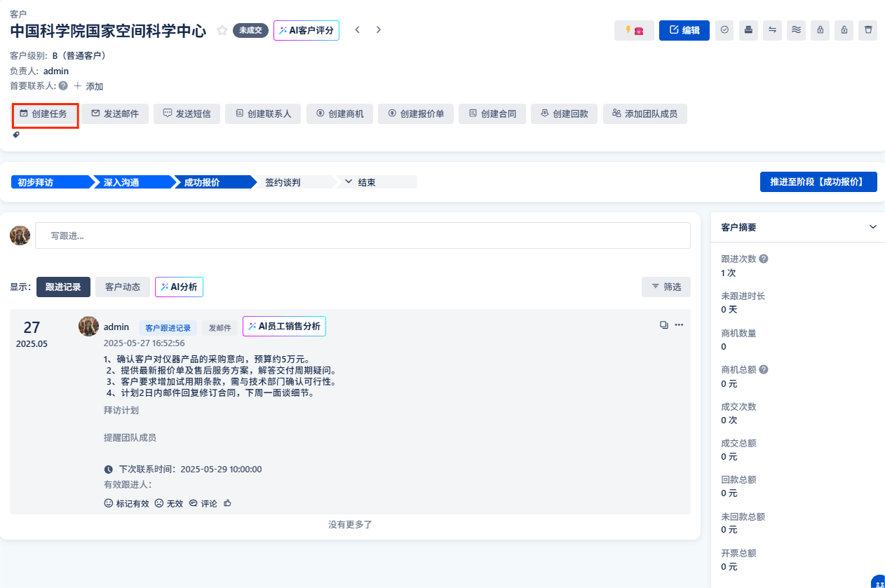Click the 发送短信 button
This screenshot has width=885, height=588.
tap(187, 114)
